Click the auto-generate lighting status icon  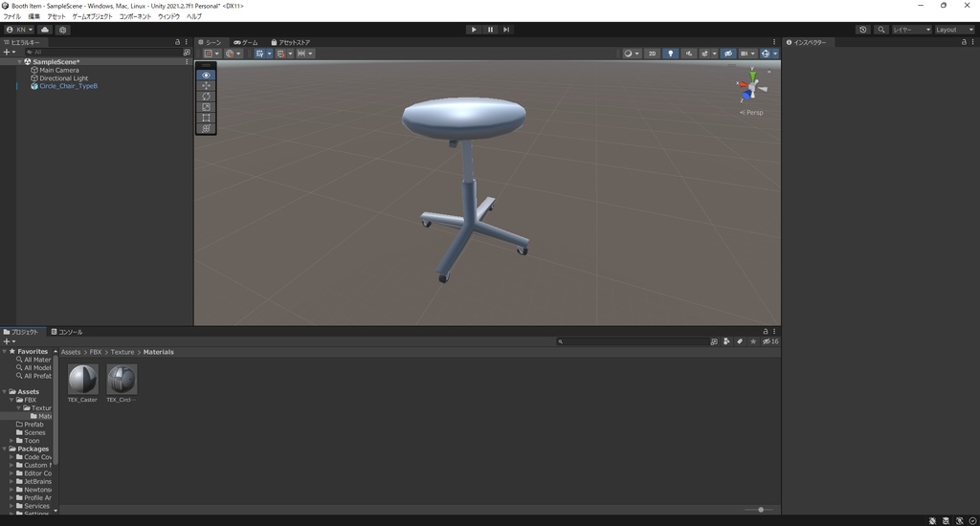[959, 521]
